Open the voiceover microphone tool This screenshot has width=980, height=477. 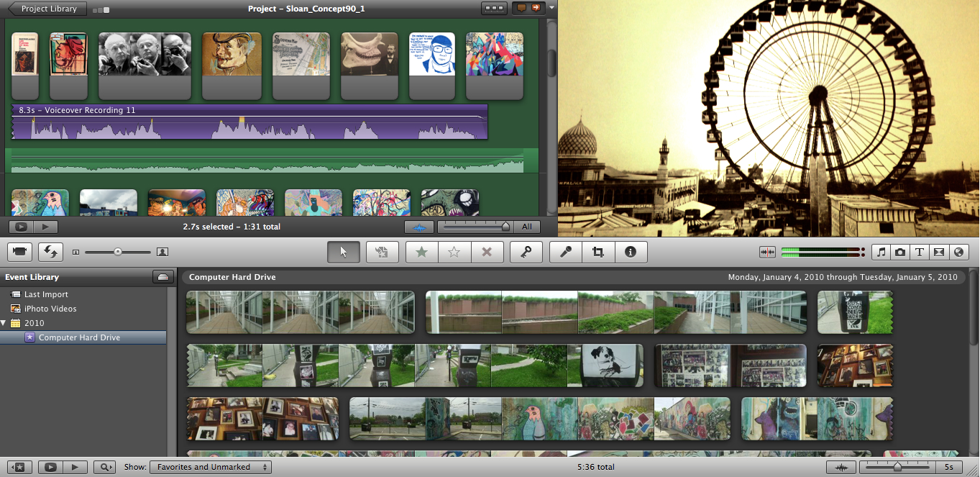point(566,252)
